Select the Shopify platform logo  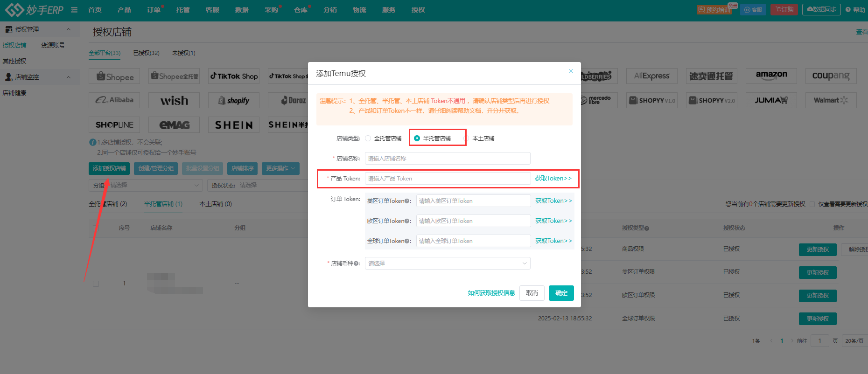pyautogui.click(x=234, y=100)
